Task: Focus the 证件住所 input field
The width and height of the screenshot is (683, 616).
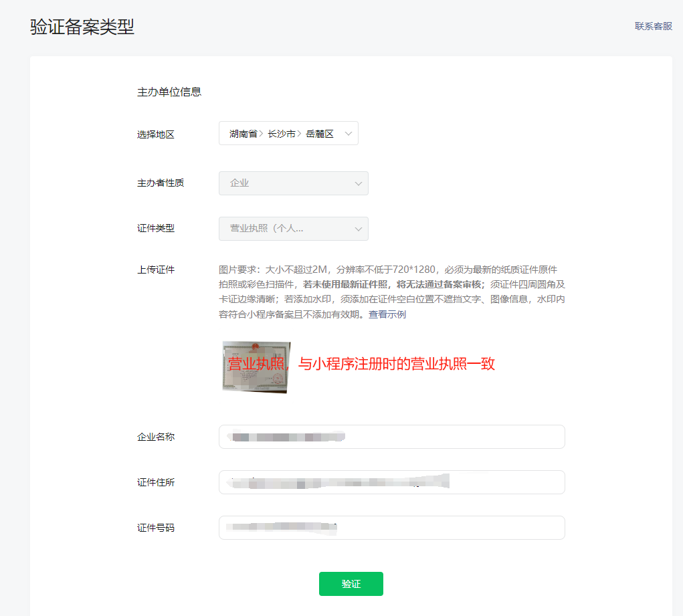Action: coord(391,482)
